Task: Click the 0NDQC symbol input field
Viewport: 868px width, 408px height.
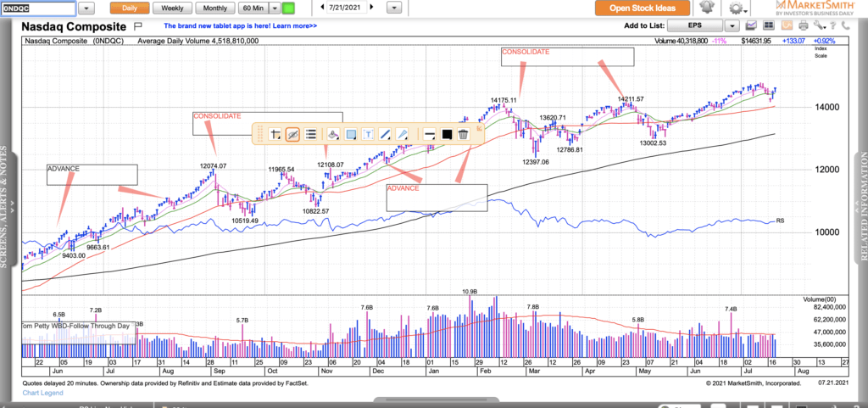Action: [37, 8]
